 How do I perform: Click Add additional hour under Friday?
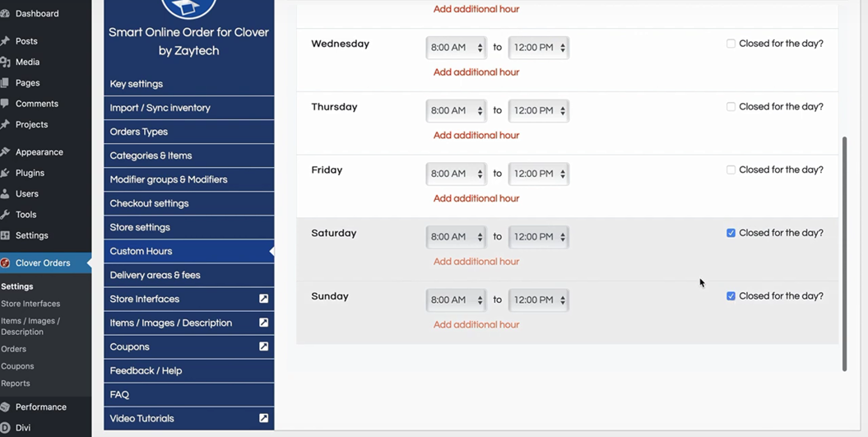tap(476, 198)
